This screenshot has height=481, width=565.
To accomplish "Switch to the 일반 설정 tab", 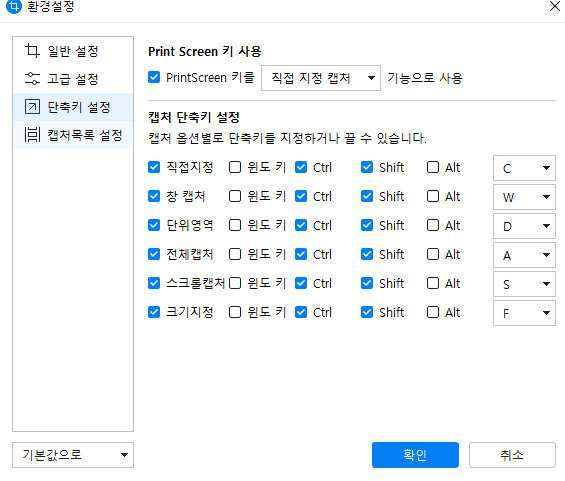I will tap(73, 51).
